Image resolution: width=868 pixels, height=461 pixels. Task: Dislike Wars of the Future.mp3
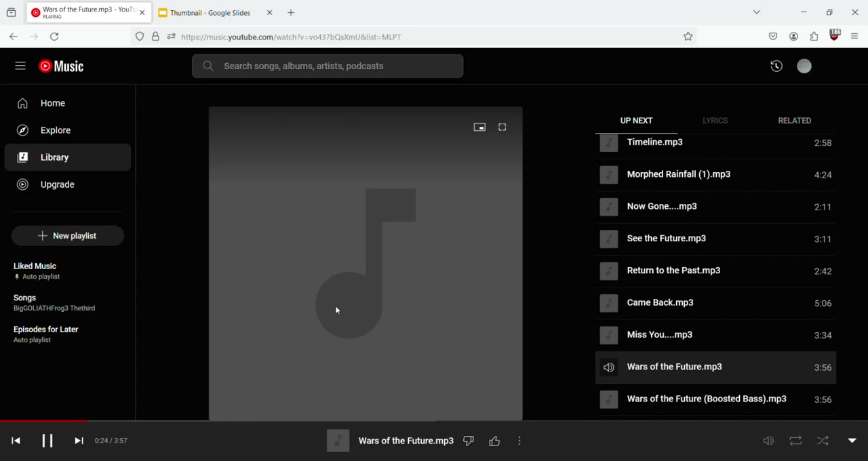click(x=469, y=441)
